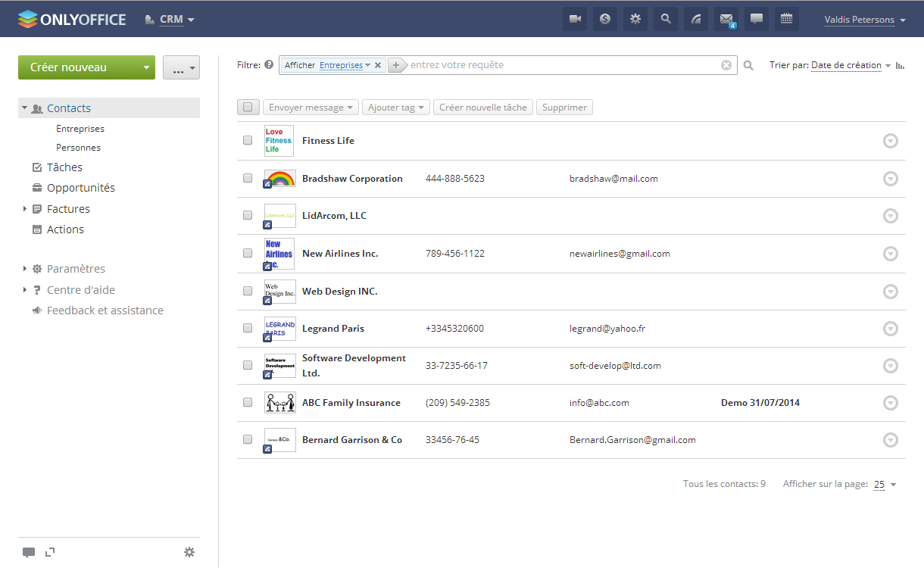Click the header search magnifier icon
924x568 pixels.
(666, 19)
